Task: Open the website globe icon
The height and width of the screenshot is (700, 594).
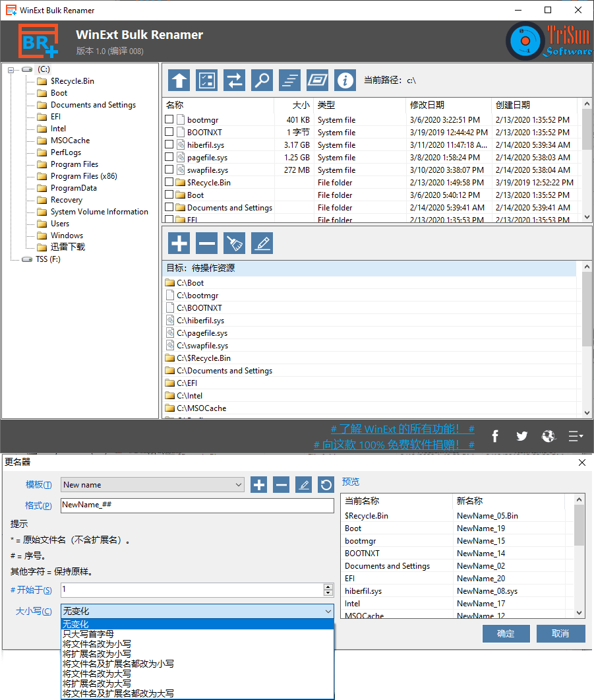Action: coord(549,436)
